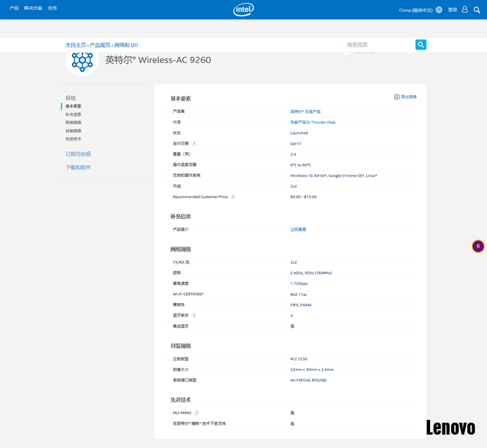The width and height of the screenshot is (487, 448).
Task: Open 订购与合规 in the sidebar
Action: pyautogui.click(x=78, y=154)
